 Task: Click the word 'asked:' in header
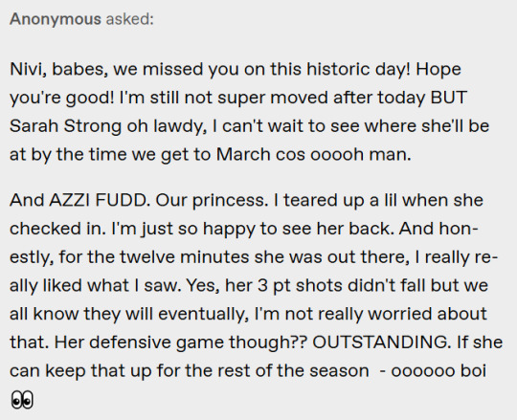point(130,19)
